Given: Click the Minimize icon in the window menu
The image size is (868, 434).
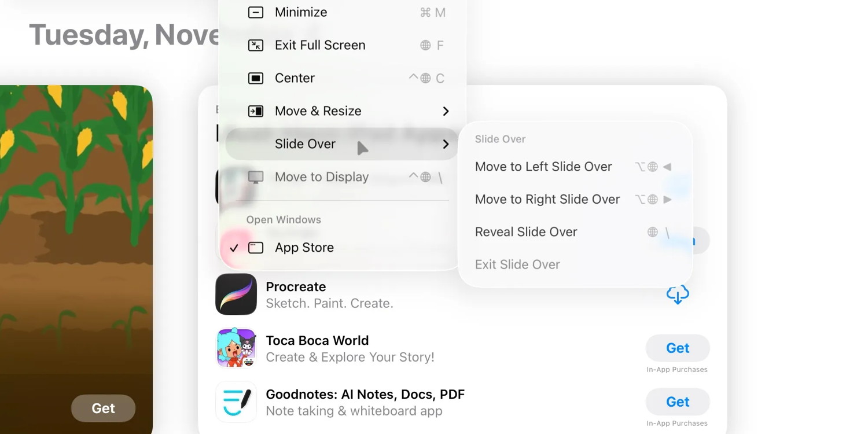Looking at the screenshot, I should (x=255, y=12).
